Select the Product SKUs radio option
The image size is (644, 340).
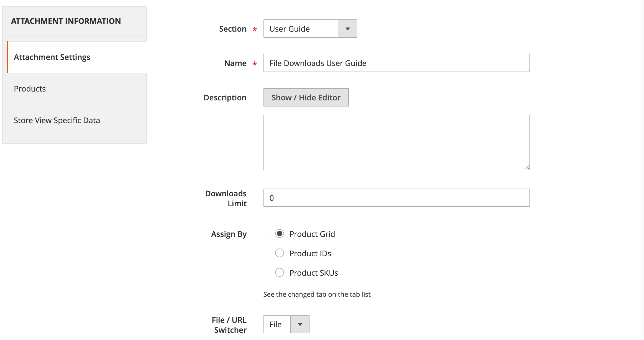[280, 273]
